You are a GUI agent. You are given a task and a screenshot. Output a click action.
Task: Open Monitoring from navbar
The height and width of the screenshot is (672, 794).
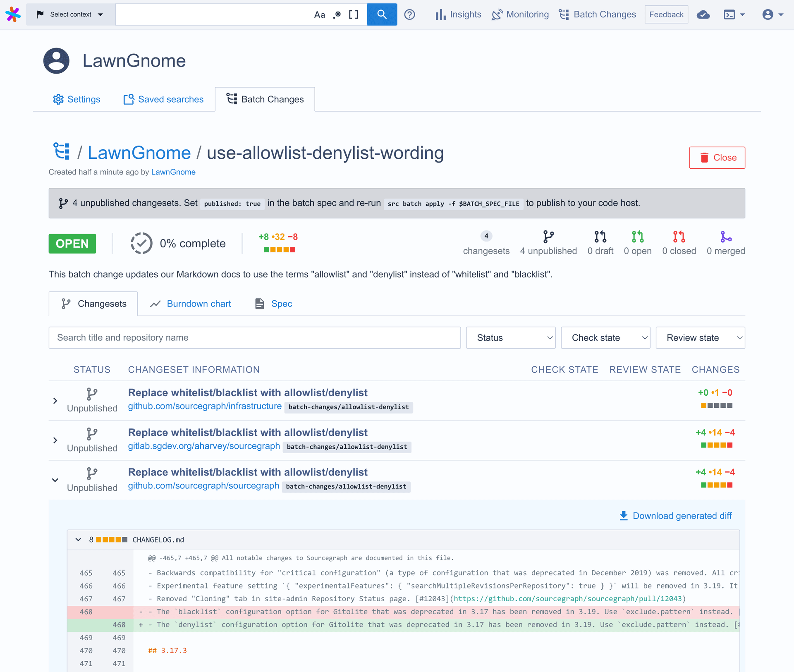tap(520, 14)
